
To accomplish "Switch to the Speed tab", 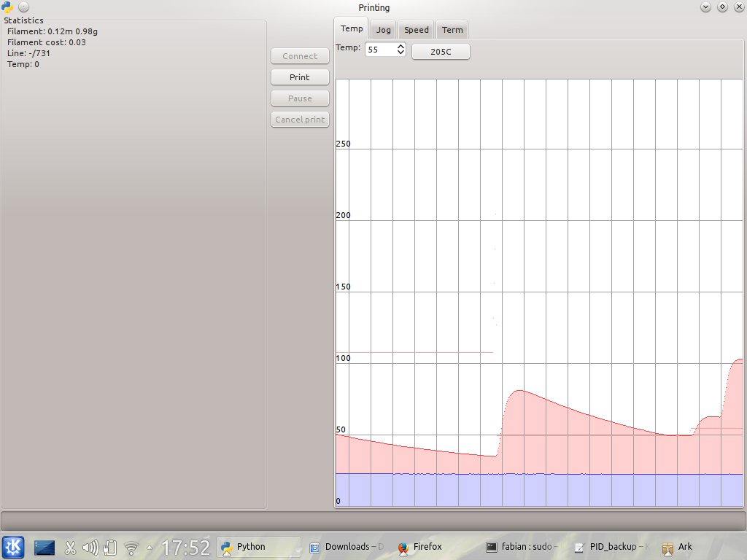I will 417,30.
